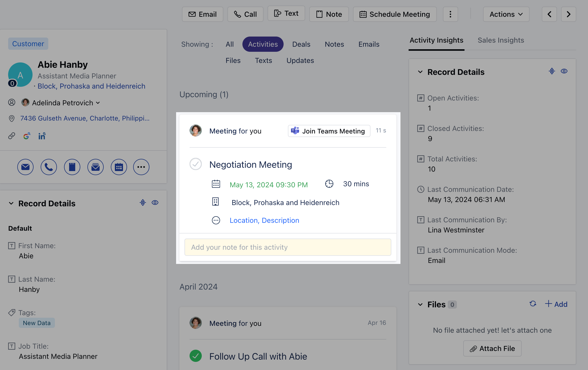
Task: Open the Actions dropdown
Action: [x=506, y=14]
